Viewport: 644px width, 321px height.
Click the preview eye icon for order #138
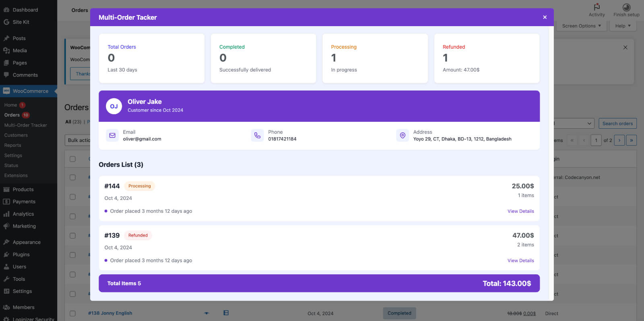point(206,313)
